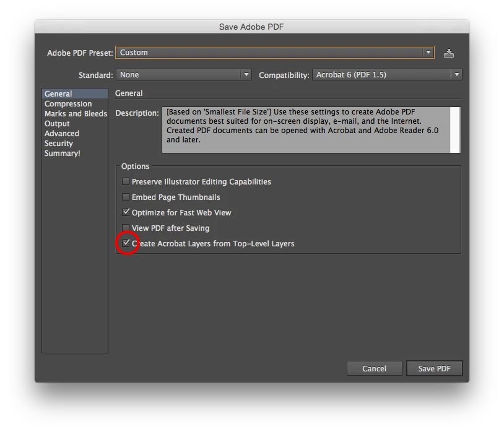
Task: Open the Adobe PDF Preset dropdown
Action: coord(275,53)
